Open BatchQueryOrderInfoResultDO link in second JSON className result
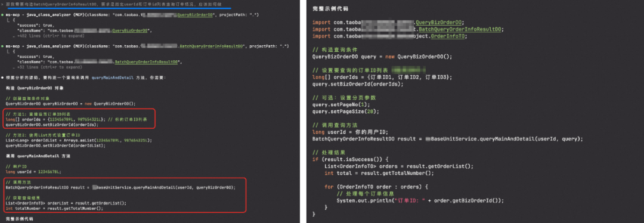The width and height of the screenshot is (644, 223). point(147,62)
